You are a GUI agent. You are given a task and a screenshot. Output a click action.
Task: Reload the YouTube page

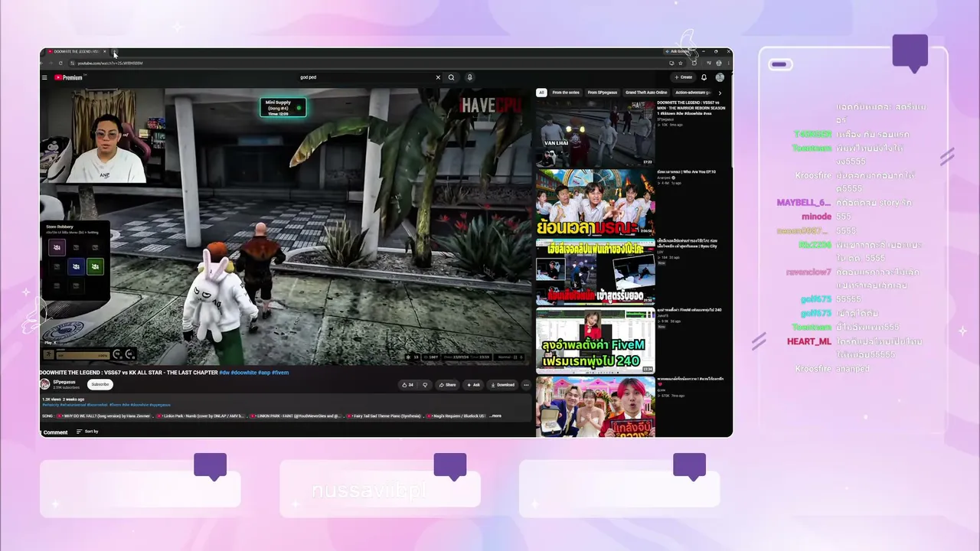(x=60, y=63)
